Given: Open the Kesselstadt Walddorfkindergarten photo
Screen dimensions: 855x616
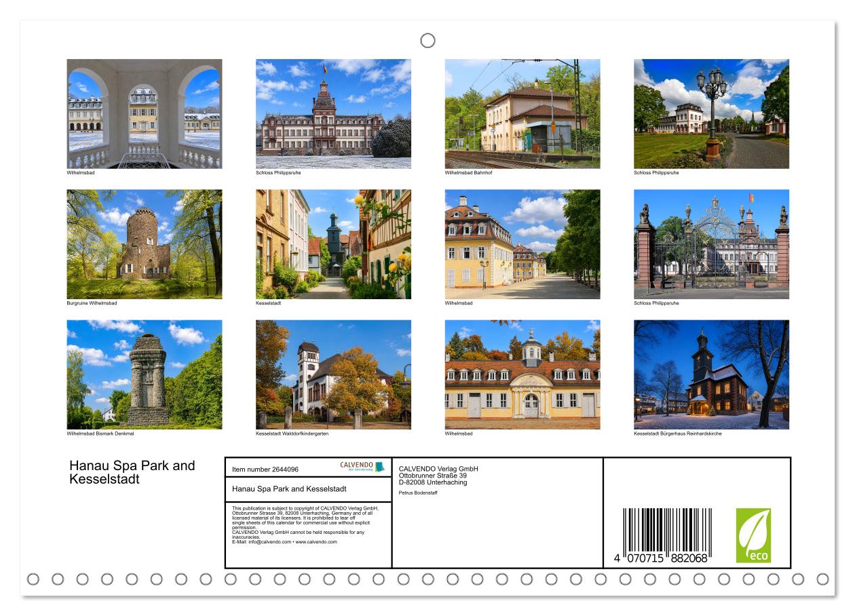Looking at the screenshot, I should (333, 374).
